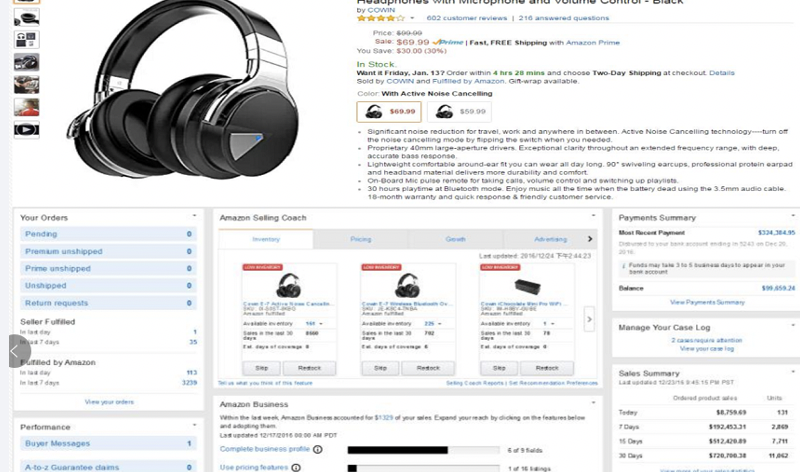
Task: Open View Payments Summary link
Action: (707, 303)
